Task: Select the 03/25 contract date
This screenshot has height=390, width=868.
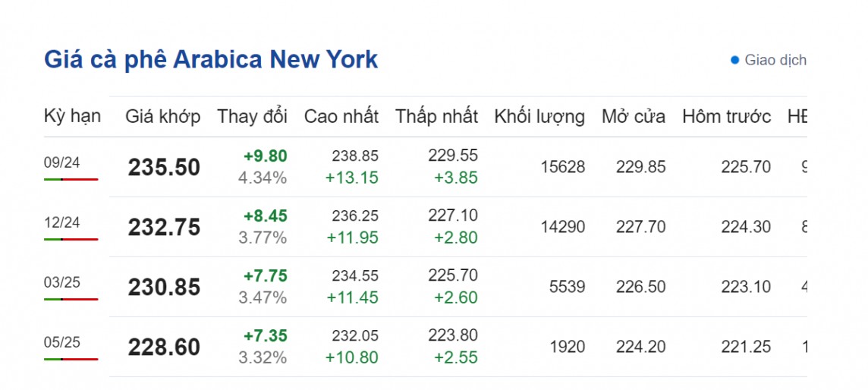Action: coord(62,282)
